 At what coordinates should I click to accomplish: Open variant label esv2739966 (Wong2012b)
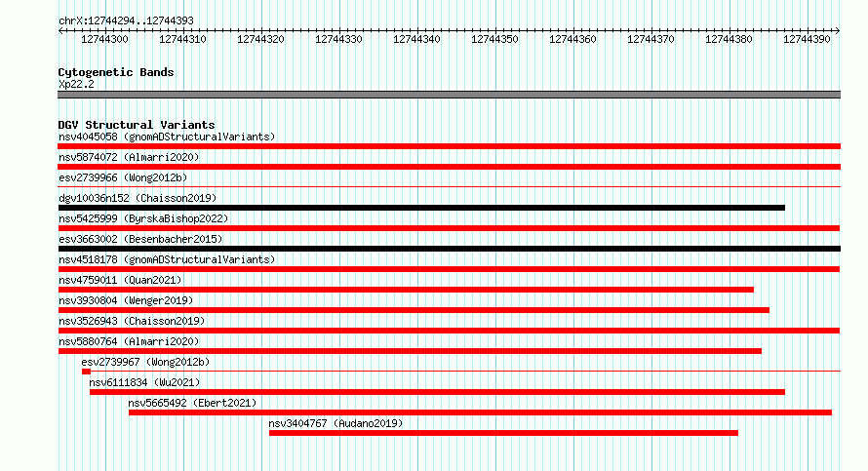pyautogui.click(x=123, y=177)
